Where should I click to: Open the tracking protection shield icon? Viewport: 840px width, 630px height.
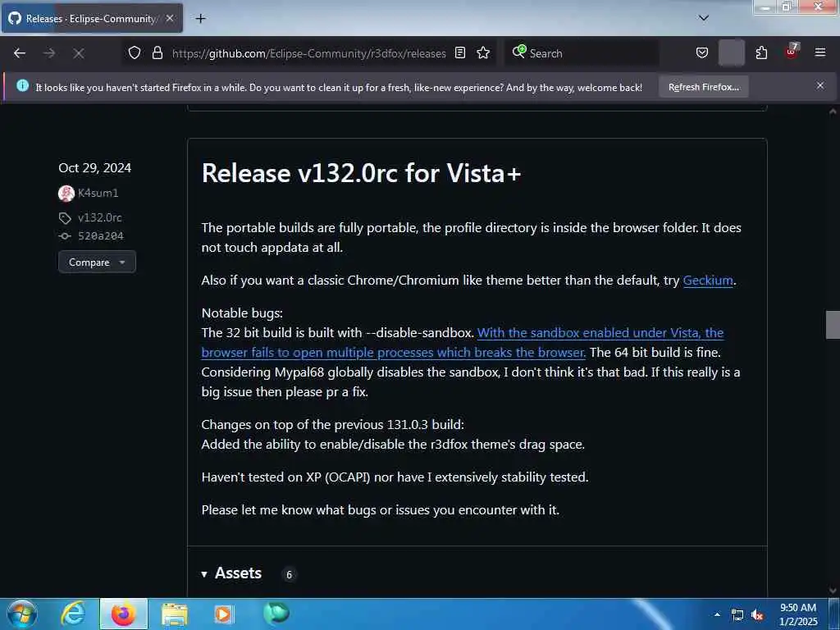(x=135, y=52)
